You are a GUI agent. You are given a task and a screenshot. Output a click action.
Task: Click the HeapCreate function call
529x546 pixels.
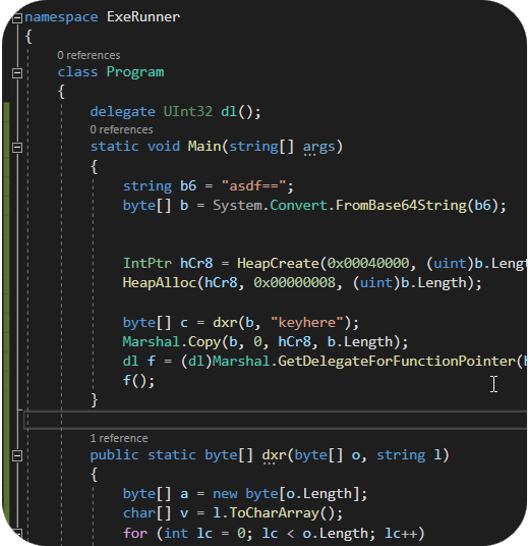(278, 264)
